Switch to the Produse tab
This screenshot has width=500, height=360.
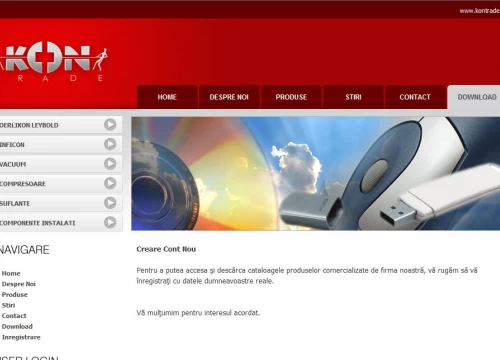291,97
